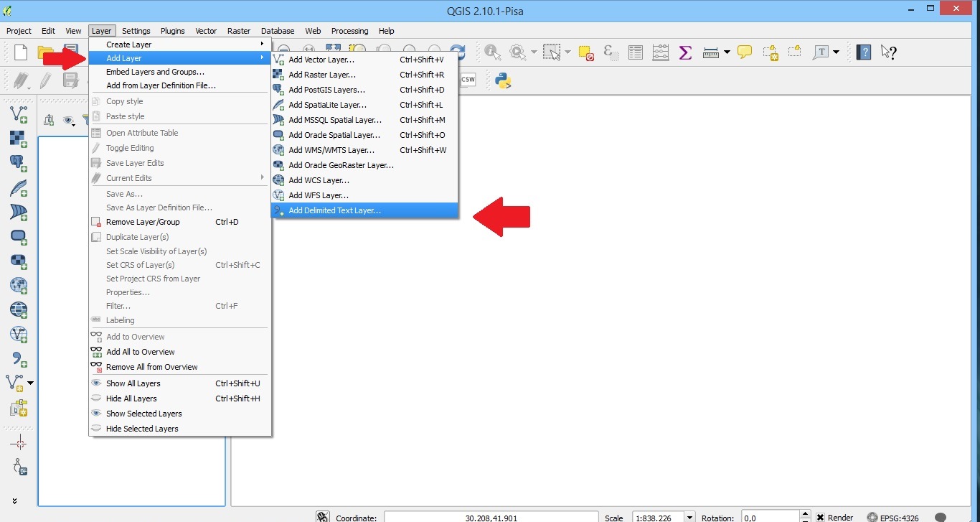The width and height of the screenshot is (980, 522).
Task: Select the Text Annotation tool
Action: 821,52
